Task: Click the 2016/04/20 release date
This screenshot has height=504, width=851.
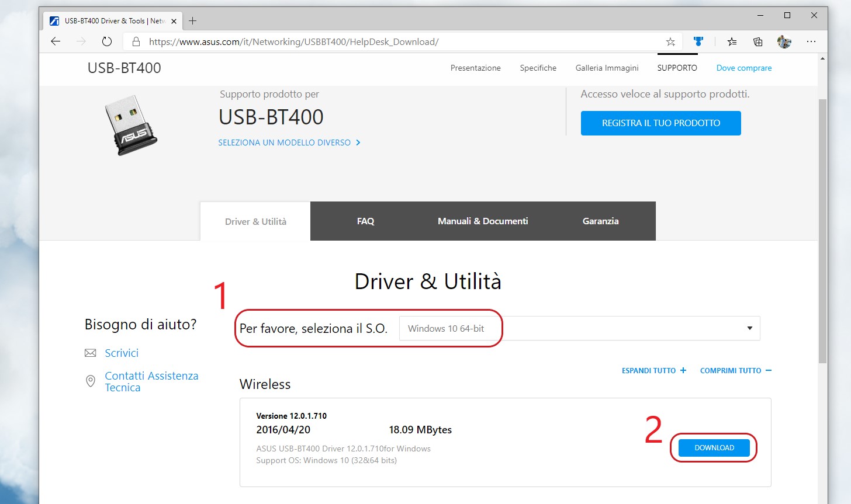Action: tap(283, 430)
